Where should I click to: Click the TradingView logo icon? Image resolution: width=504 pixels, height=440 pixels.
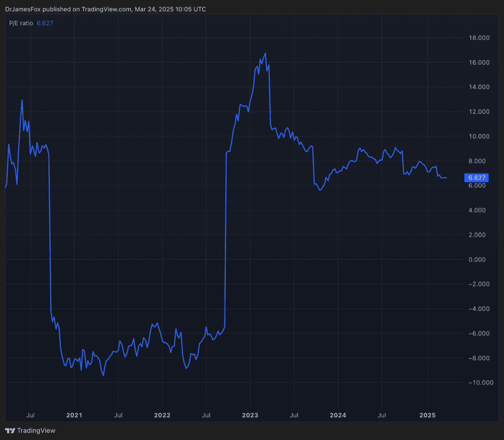10,431
